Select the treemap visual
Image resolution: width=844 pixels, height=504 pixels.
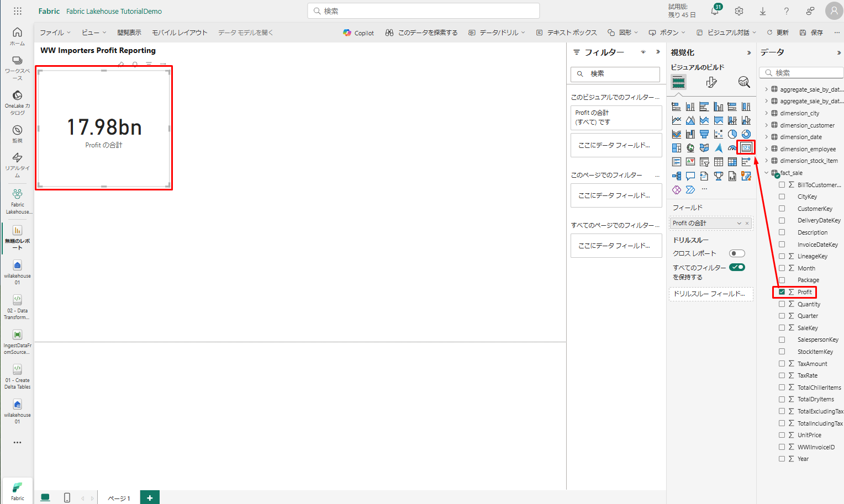[676, 148]
